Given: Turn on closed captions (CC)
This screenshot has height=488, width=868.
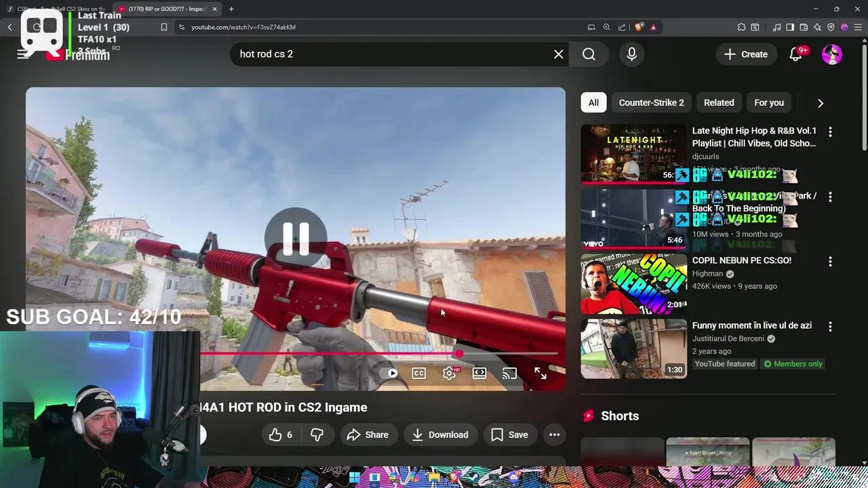Looking at the screenshot, I should pos(419,373).
